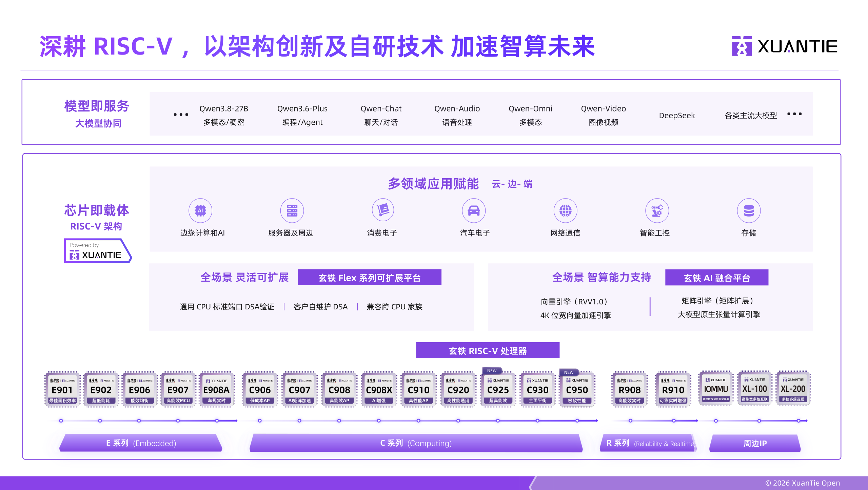This screenshot has height=490, width=868.
Task: Select the C920 processor chip
Action: pyautogui.click(x=458, y=389)
